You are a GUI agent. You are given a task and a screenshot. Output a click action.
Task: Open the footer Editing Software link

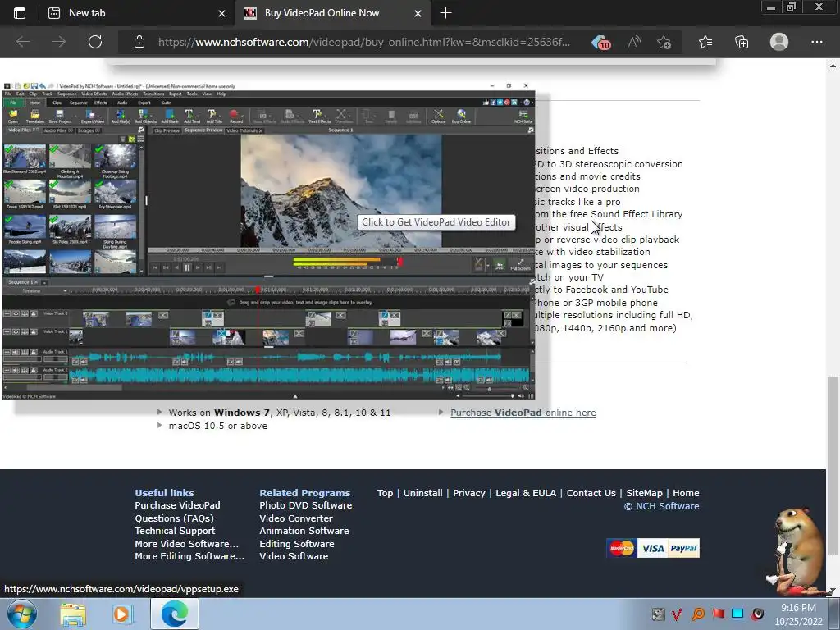click(x=297, y=544)
